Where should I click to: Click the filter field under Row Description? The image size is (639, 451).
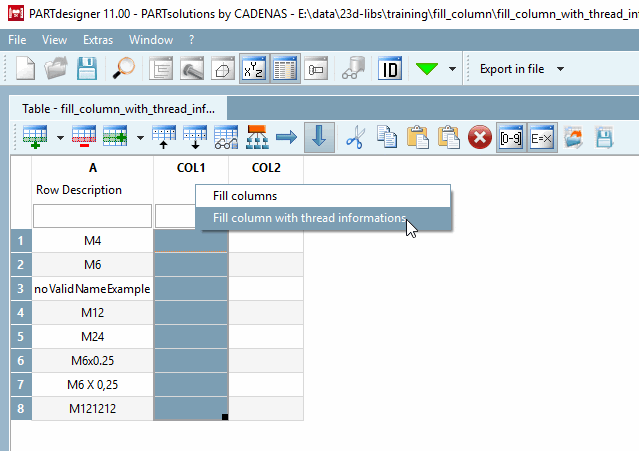(93, 216)
